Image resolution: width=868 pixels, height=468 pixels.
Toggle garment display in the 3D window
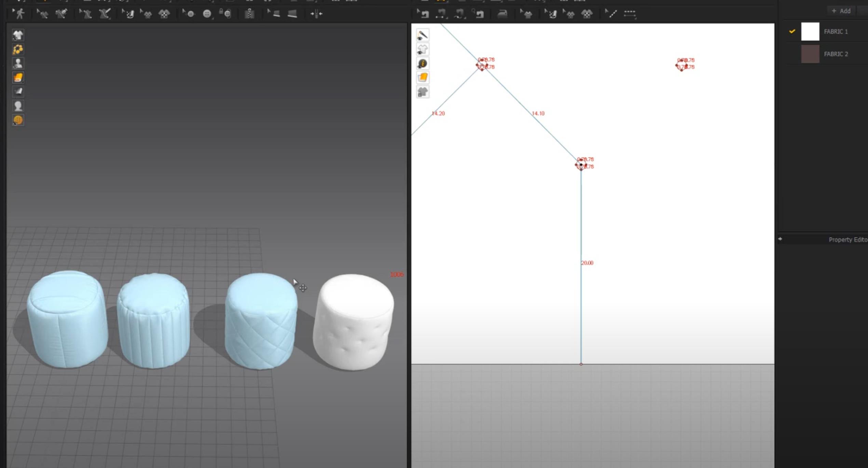pyautogui.click(x=18, y=35)
